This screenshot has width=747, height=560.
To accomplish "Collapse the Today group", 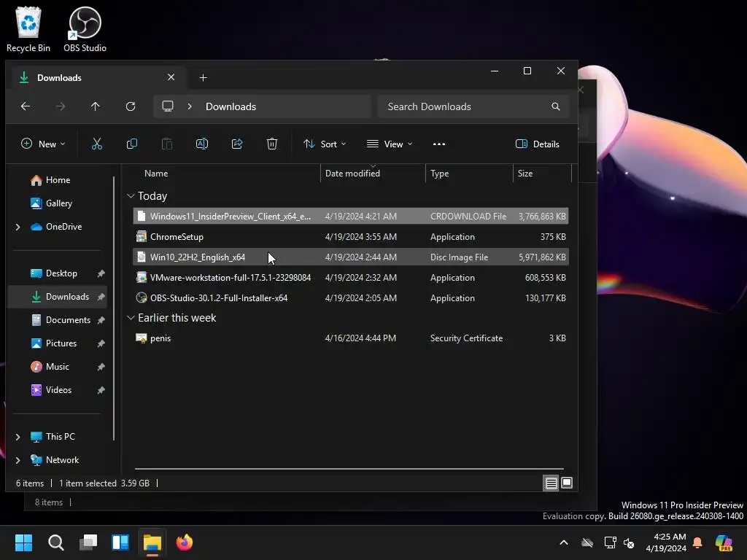I will point(131,195).
